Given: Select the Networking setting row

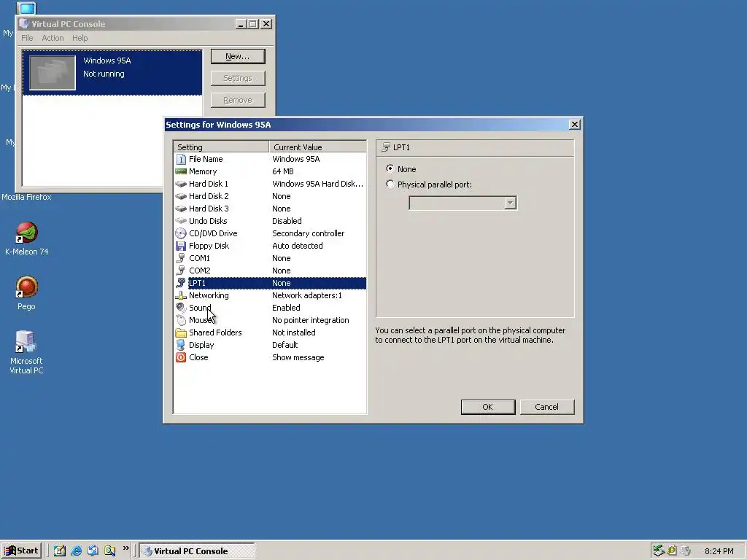Looking at the screenshot, I should point(270,295).
